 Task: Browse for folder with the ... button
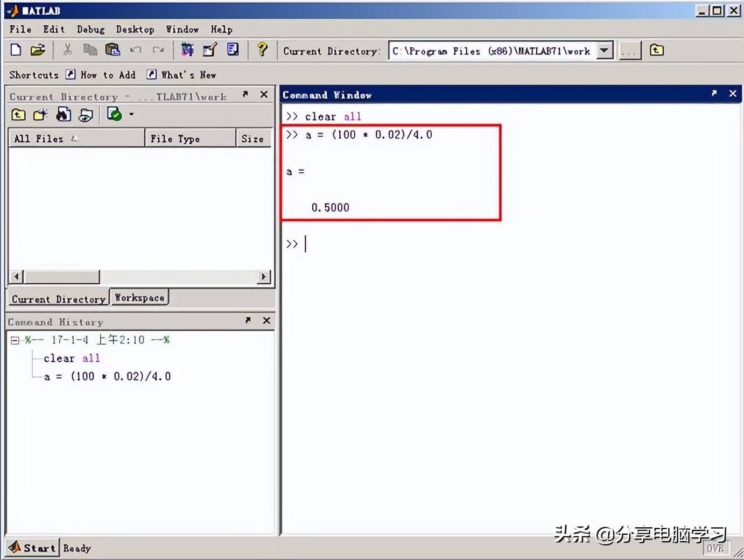tap(629, 51)
